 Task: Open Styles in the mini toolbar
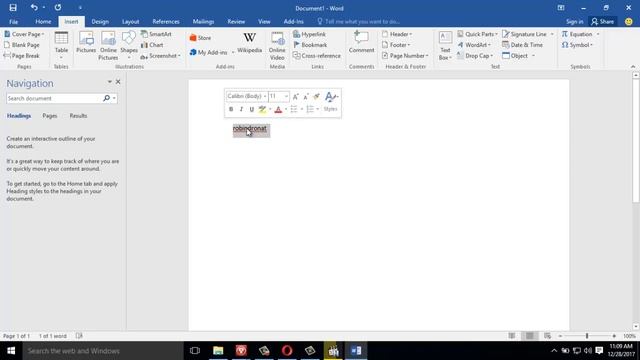[330, 109]
